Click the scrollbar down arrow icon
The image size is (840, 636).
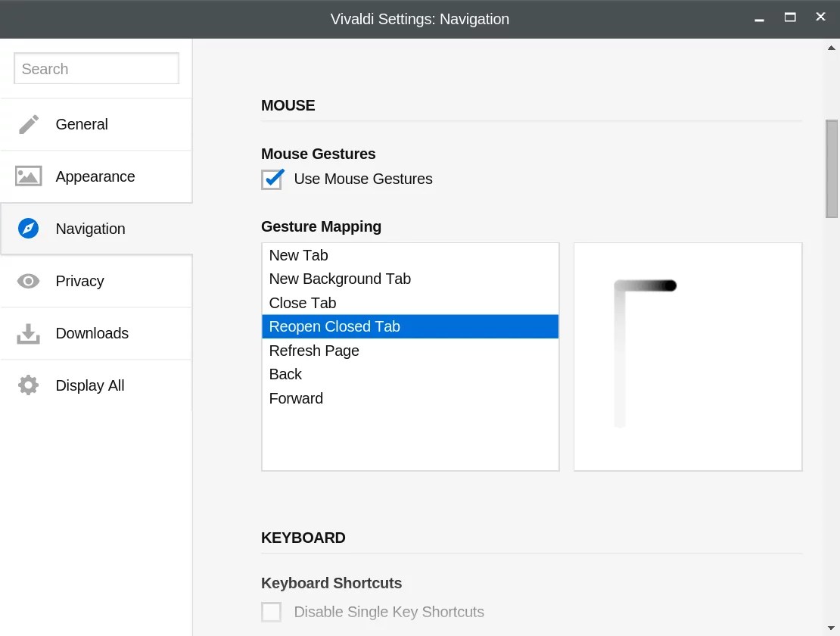tap(829, 627)
